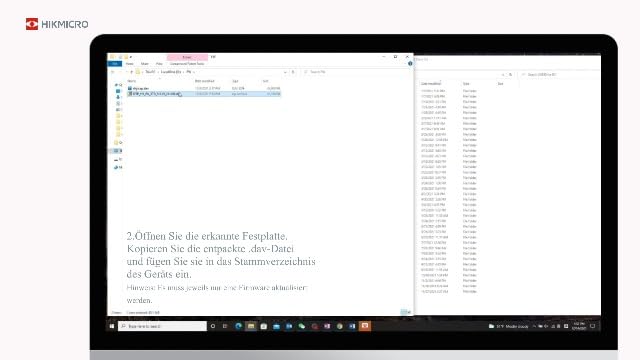The width and height of the screenshot is (640, 360).
Task: Expand the address bar history dropdown
Action: (285, 72)
